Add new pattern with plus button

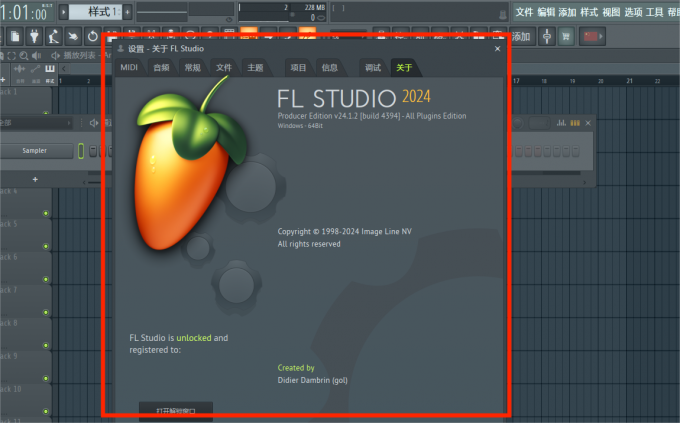point(128,12)
